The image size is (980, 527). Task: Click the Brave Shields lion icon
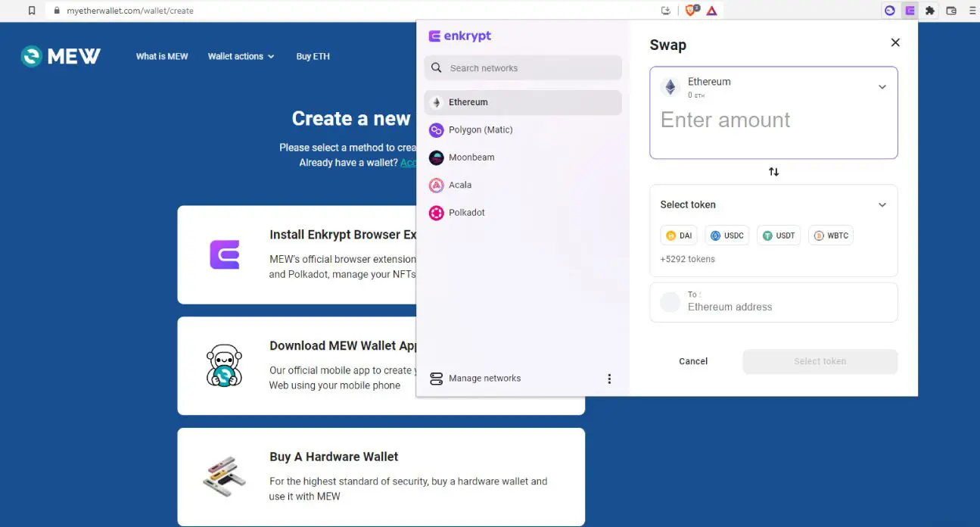690,11
